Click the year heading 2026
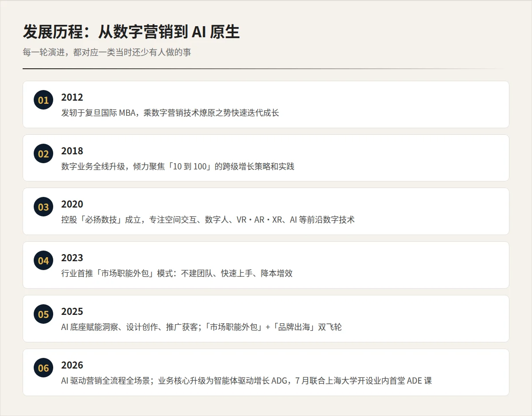532x416 pixels. [x=72, y=365]
